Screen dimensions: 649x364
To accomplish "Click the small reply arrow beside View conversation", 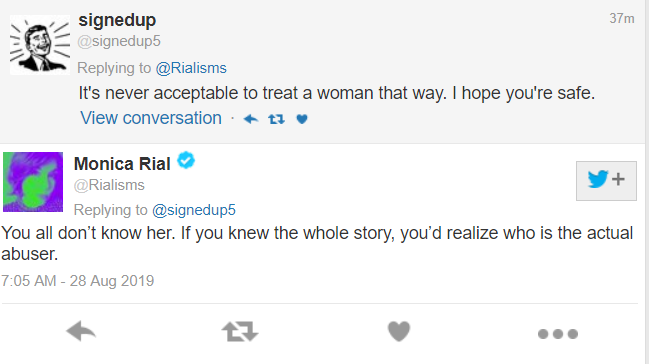I will [x=251, y=119].
